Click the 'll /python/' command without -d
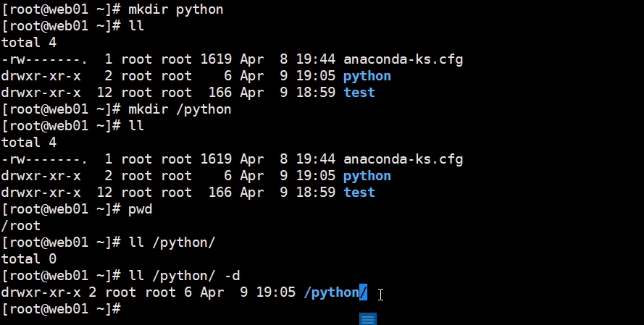The image size is (644, 325). click(172, 242)
